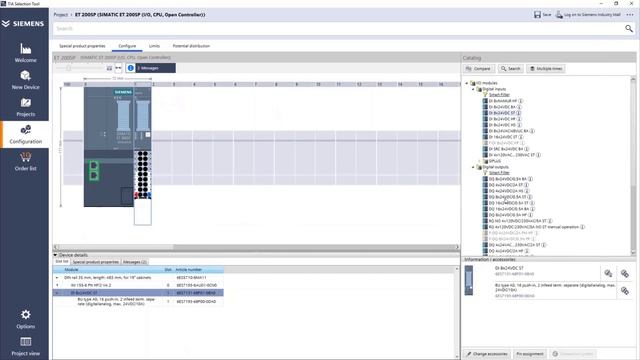This screenshot has width=640, height=360.
Task: Expand the SIPLUS folder under Digital inputs
Action: [480, 161]
